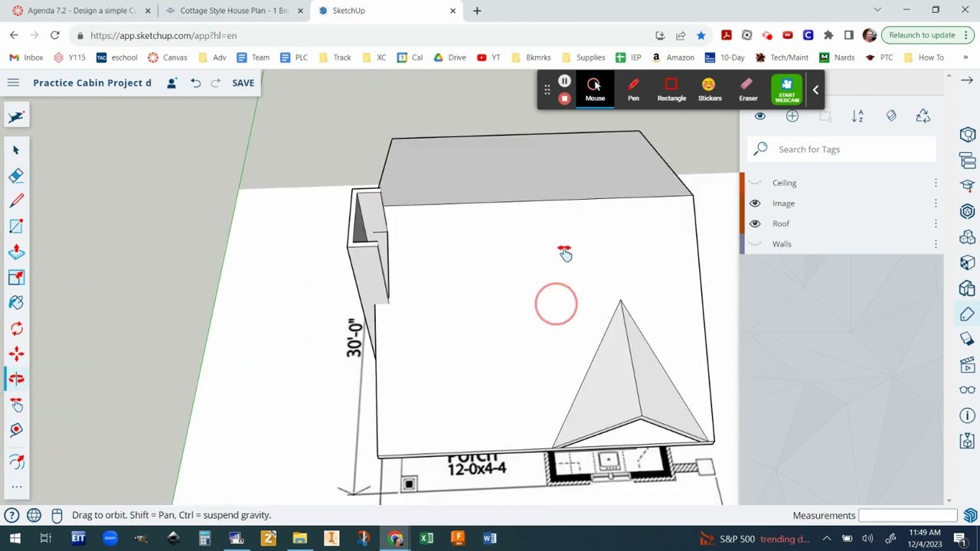Select the Orbit tool
Viewport: 980px width, 551px height.
(x=16, y=379)
